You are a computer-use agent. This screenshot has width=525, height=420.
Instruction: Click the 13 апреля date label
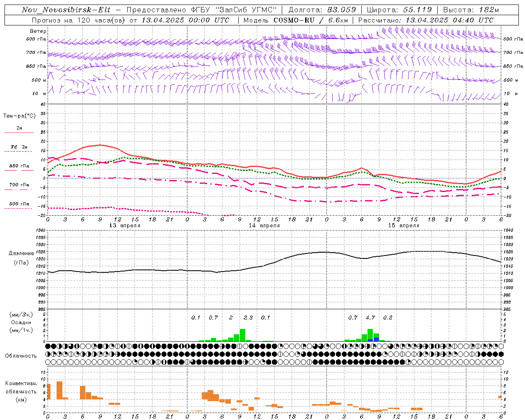[125, 226]
